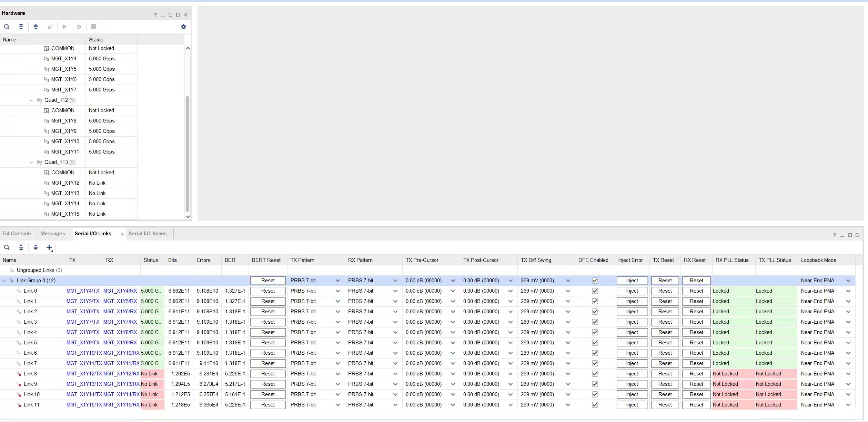This screenshot has height=422, width=868.
Task: Open TX Pre-Cursor dropdown for Link 3
Action: click(x=453, y=322)
